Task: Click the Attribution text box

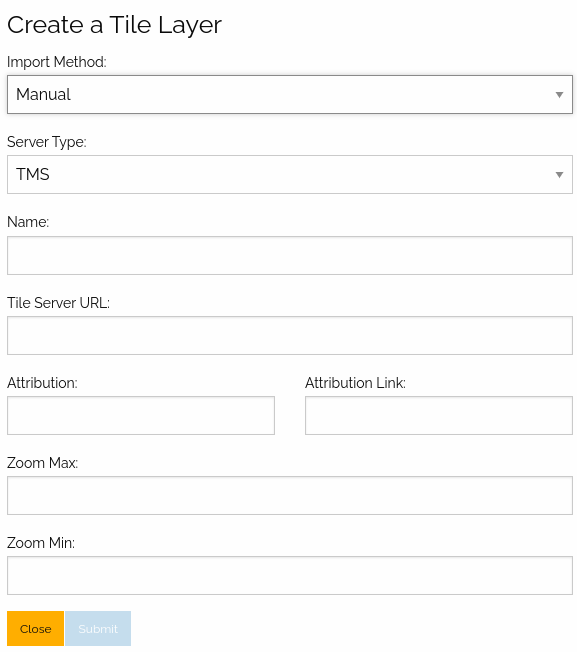Action: (141, 415)
